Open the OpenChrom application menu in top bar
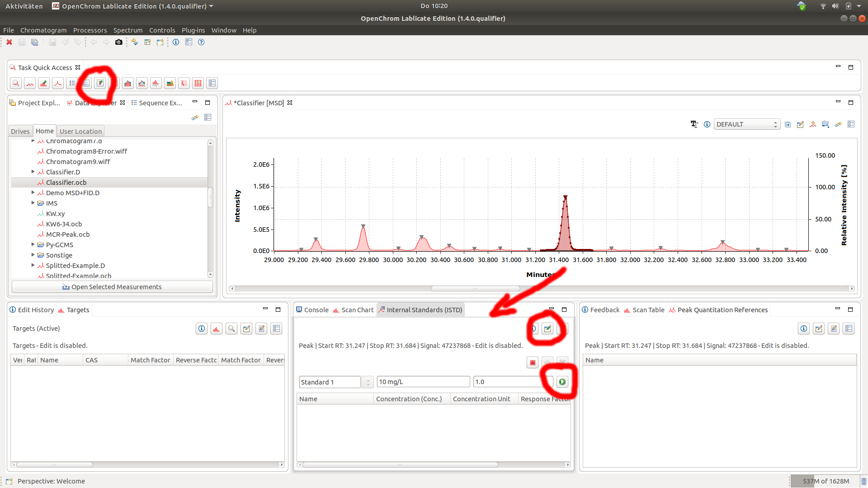 tap(132, 6)
